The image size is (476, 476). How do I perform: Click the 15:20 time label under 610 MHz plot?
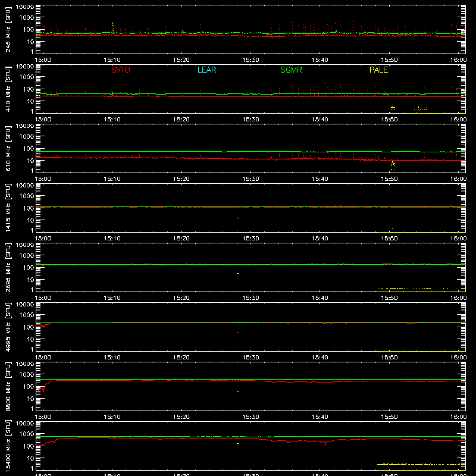point(181,179)
